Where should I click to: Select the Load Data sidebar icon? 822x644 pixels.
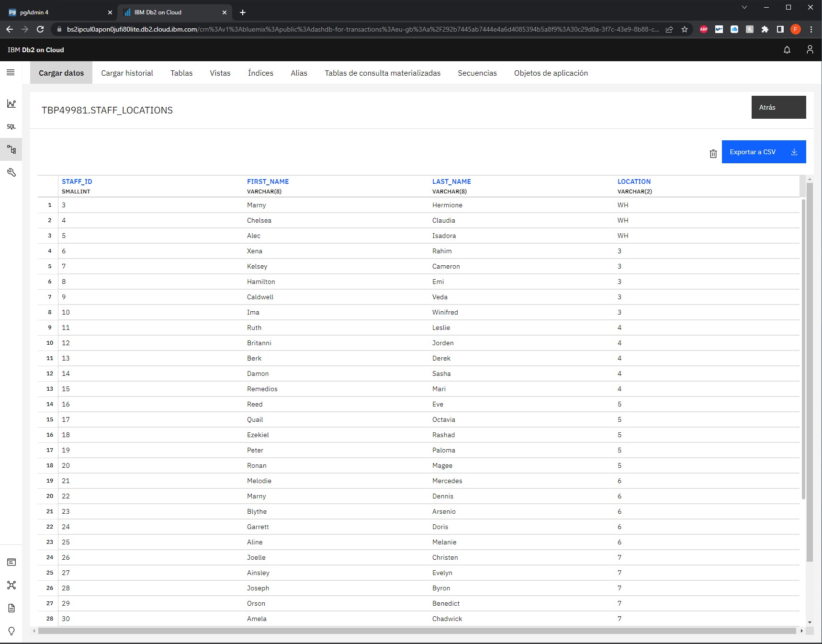[x=11, y=149]
